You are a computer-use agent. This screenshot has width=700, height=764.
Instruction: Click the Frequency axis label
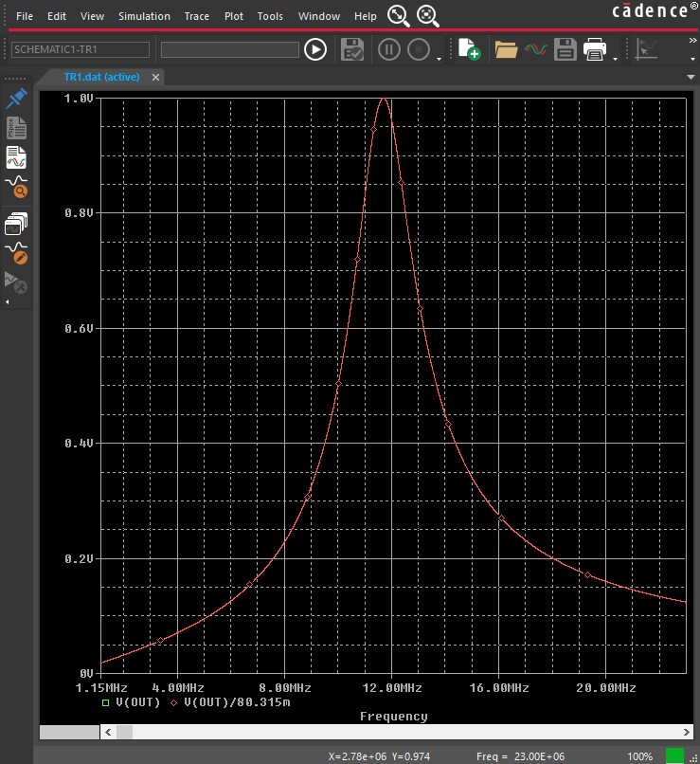point(393,717)
